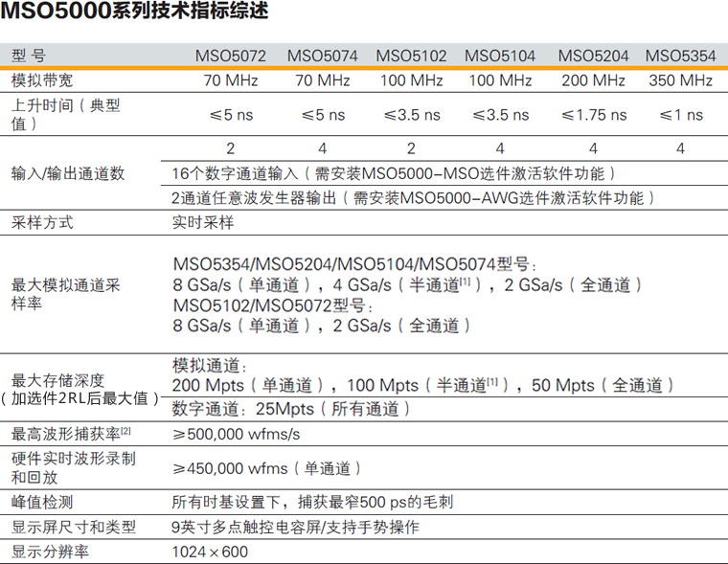Click the ≤1.75 ns rise time cell
The height and width of the screenshot is (564, 728).
coord(594,115)
